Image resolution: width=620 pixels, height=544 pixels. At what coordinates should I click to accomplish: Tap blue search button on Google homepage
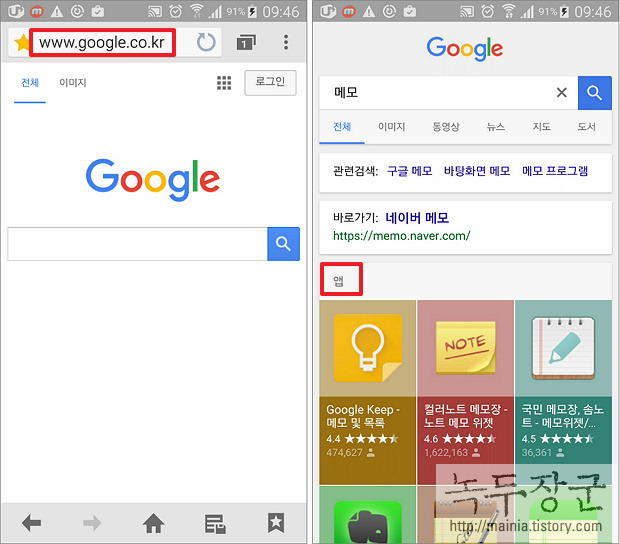(283, 244)
